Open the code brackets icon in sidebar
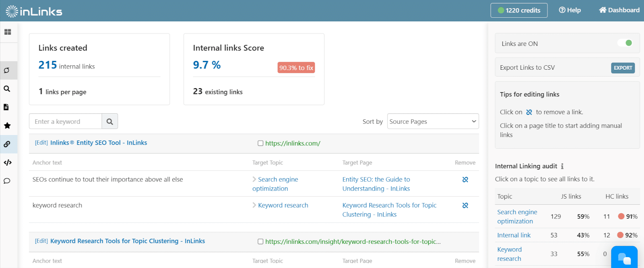 click(7, 162)
